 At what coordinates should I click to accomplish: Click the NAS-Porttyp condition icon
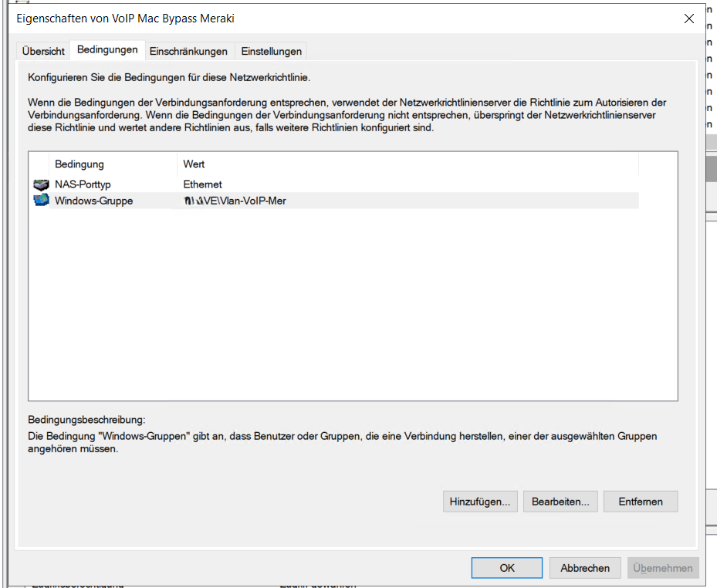41,185
